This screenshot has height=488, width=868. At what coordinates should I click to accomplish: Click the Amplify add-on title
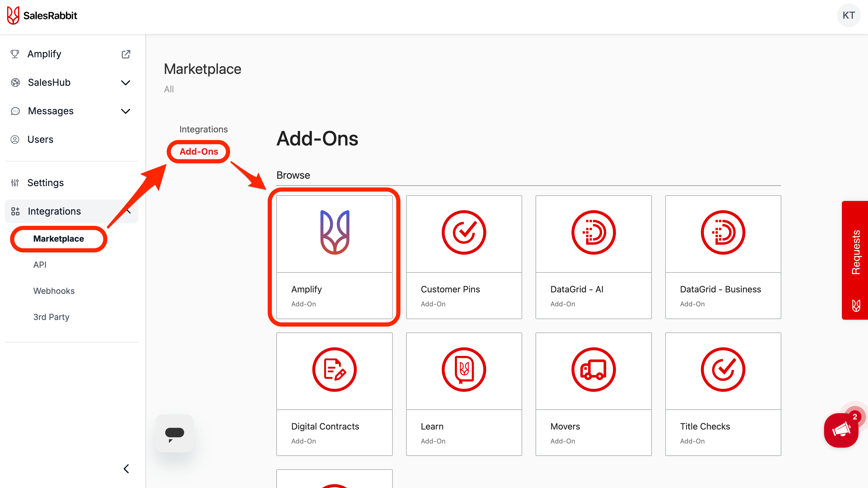306,289
